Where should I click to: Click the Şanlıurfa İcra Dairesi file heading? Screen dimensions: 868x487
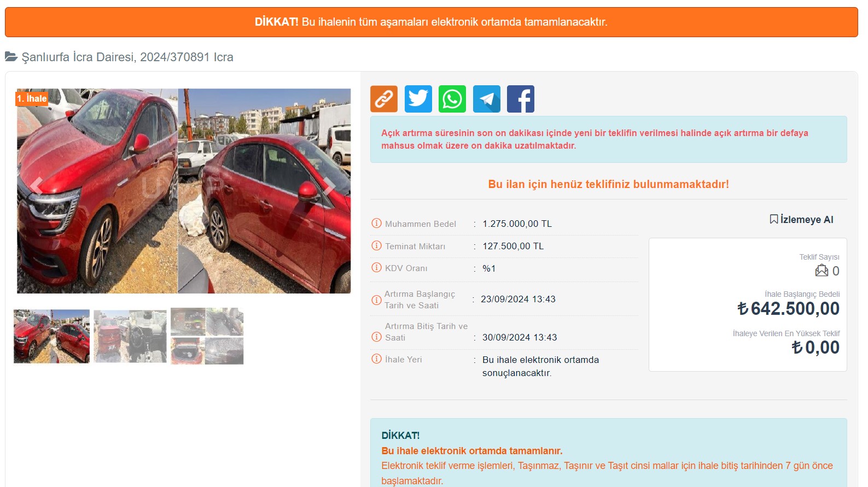coord(127,57)
